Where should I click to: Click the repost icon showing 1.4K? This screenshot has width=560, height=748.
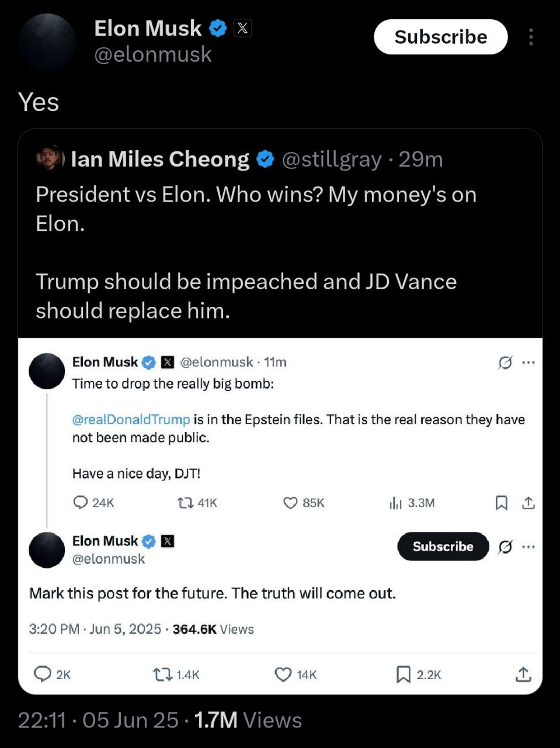click(x=161, y=675)
